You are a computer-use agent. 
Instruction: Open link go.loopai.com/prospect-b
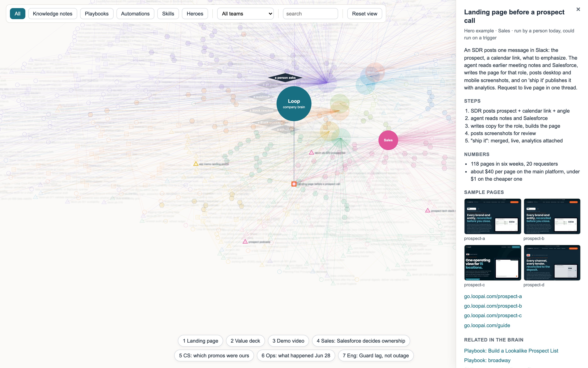[x=493, y=306]
